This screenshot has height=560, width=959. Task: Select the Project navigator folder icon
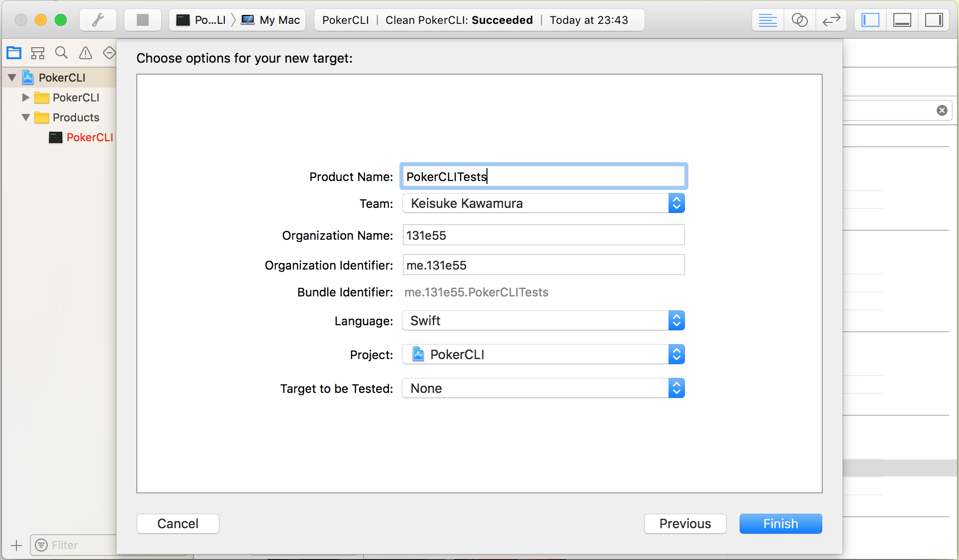[14, 52]
